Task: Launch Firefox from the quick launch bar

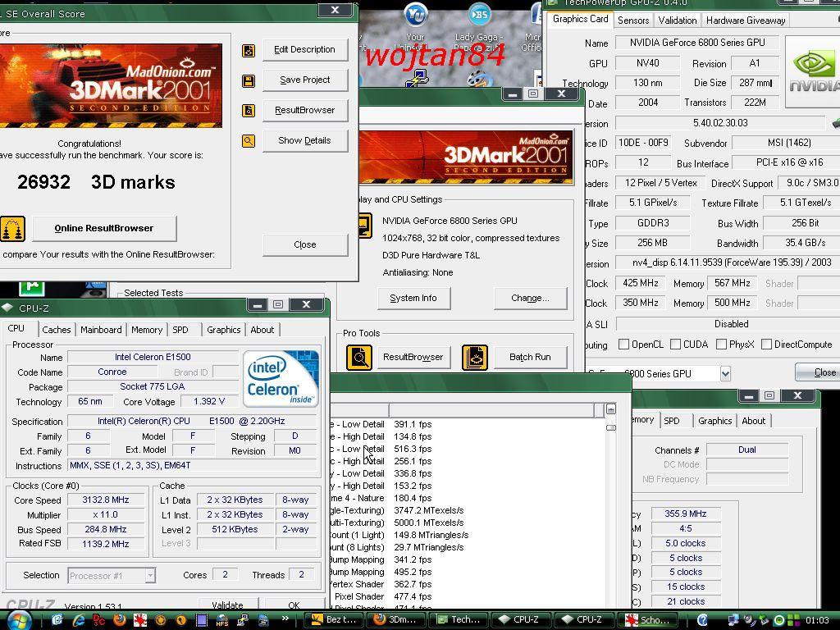Action: pos(120,620)
